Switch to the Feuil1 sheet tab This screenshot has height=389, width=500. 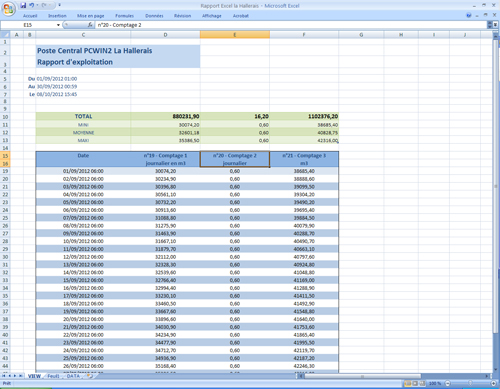point(53,376)
